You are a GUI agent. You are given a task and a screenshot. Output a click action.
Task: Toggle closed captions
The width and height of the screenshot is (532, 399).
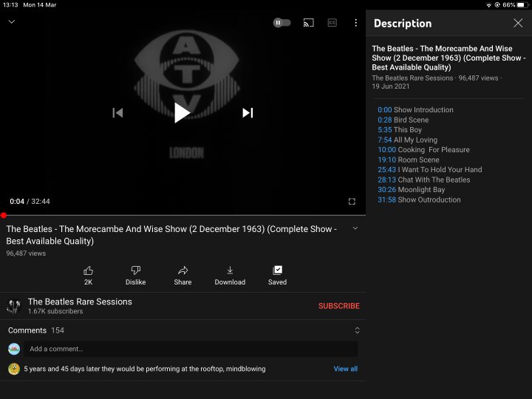[x=332, y=23]
